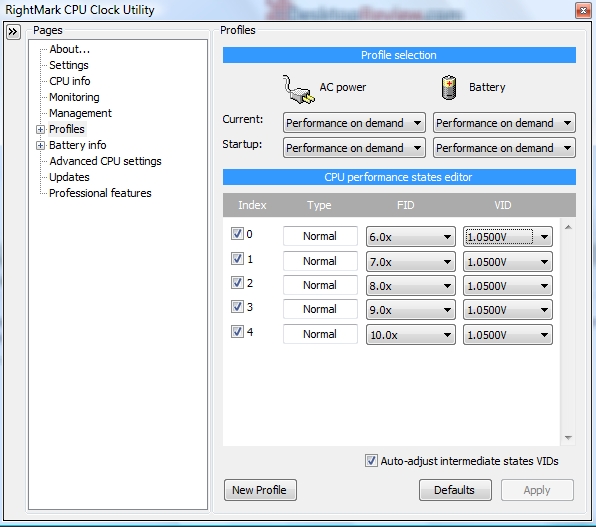Image resolution: width=596 pixels, height=527 pixels.
Task: Click the Index column header
Action: point(252,205)
